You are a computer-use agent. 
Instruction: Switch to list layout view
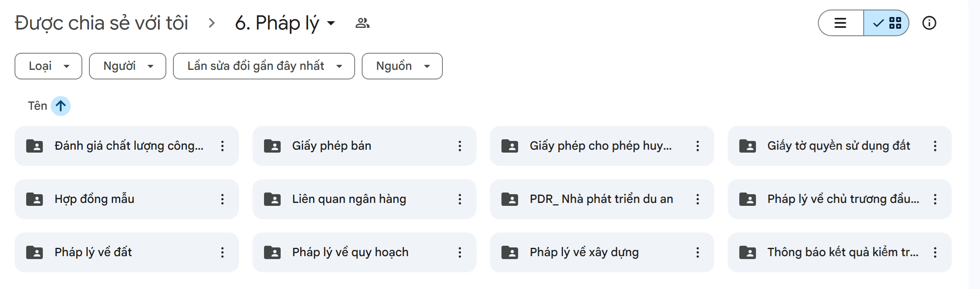click(841, 23)
